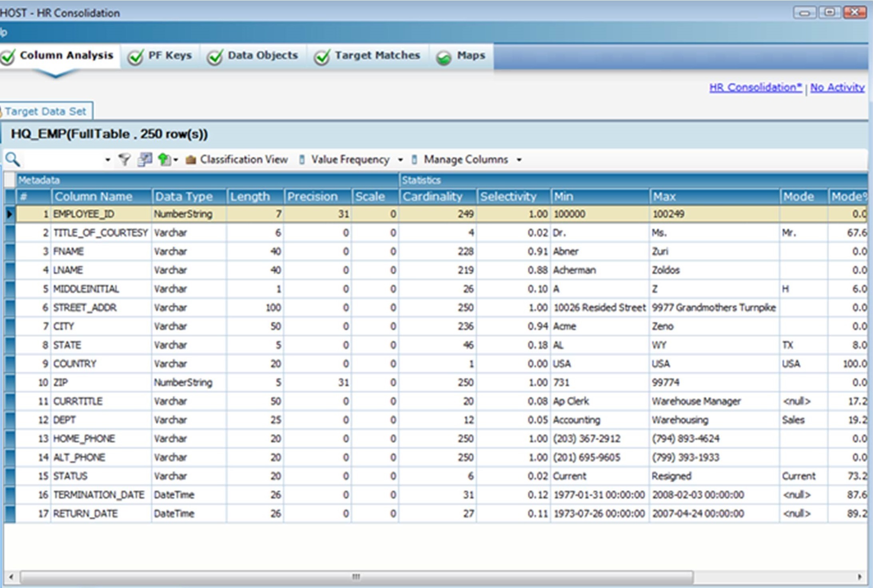
Task: Click the current-row arrow indicator for EMPLOYEE_ID
Action: point(10,214)
